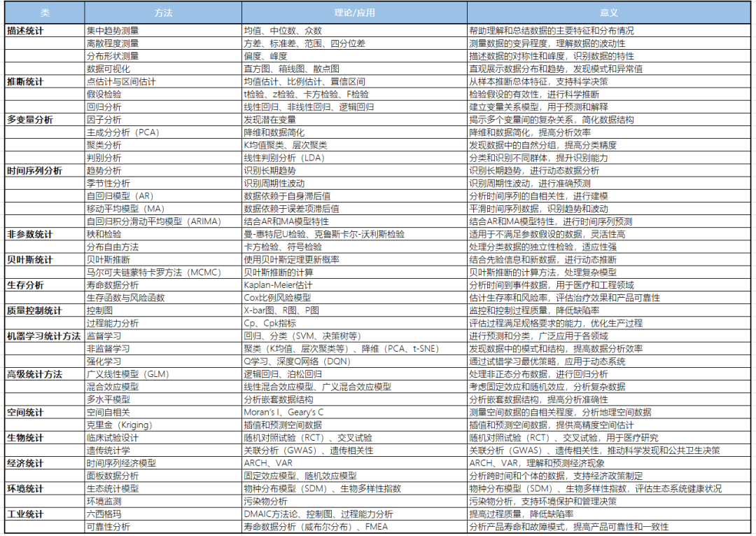Click the 移动平均模型（MA）cell
The width and height of the screenshot is (756, 536).
pos(163,209)
